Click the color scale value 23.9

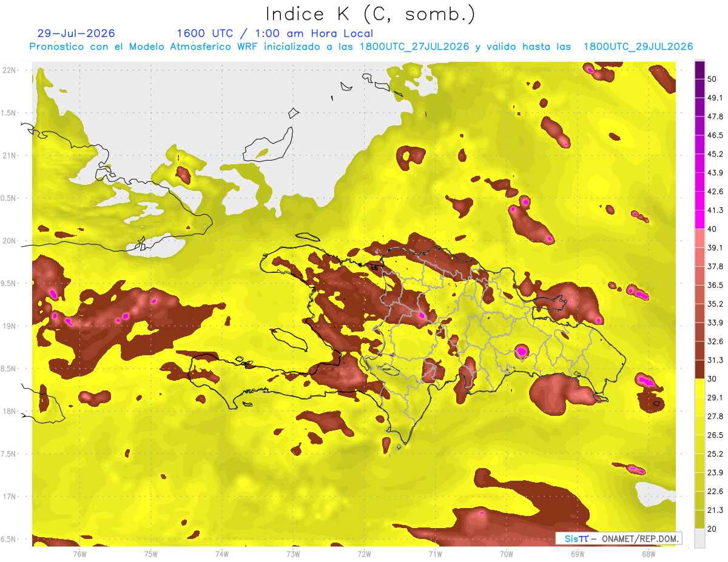(715, 473)
